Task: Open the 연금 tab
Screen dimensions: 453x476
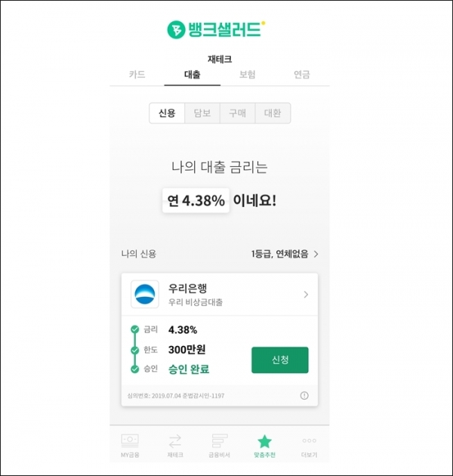Action: click(x=302, y=74)
